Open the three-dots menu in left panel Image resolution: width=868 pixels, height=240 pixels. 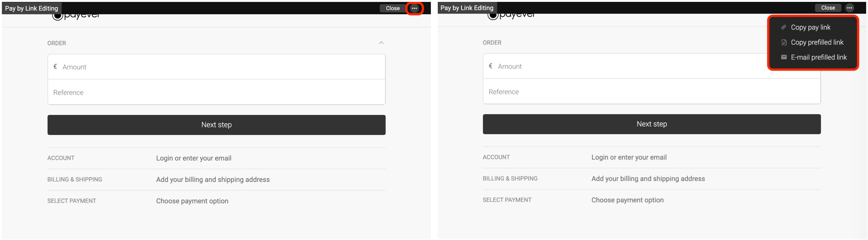point(414,8)
